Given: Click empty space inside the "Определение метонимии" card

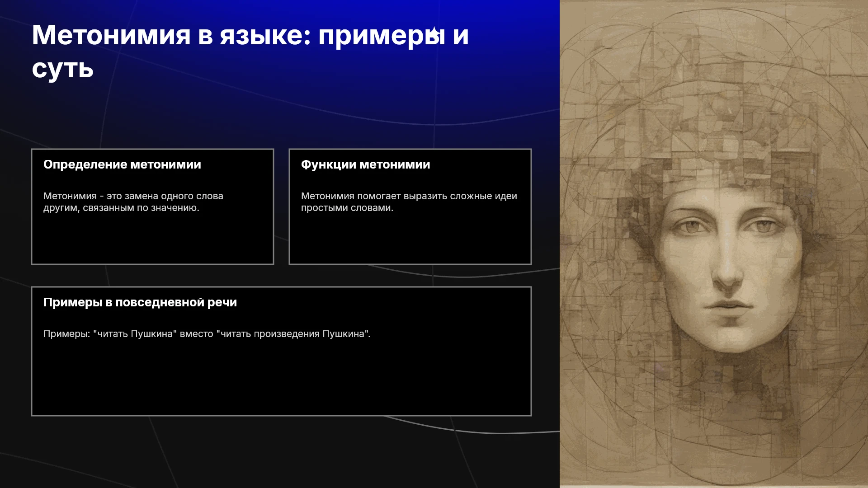Looking at the screenshot, I should point(152,239).
